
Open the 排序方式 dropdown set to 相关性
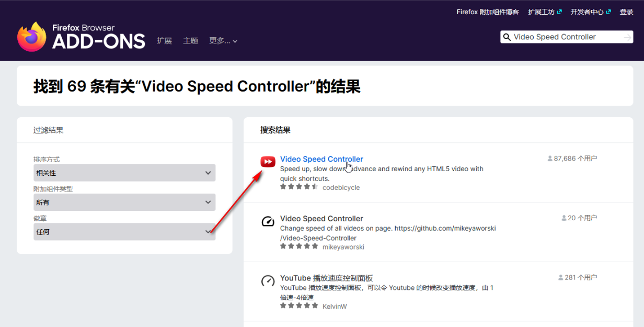pyautogui.click(x=124, y=173)
